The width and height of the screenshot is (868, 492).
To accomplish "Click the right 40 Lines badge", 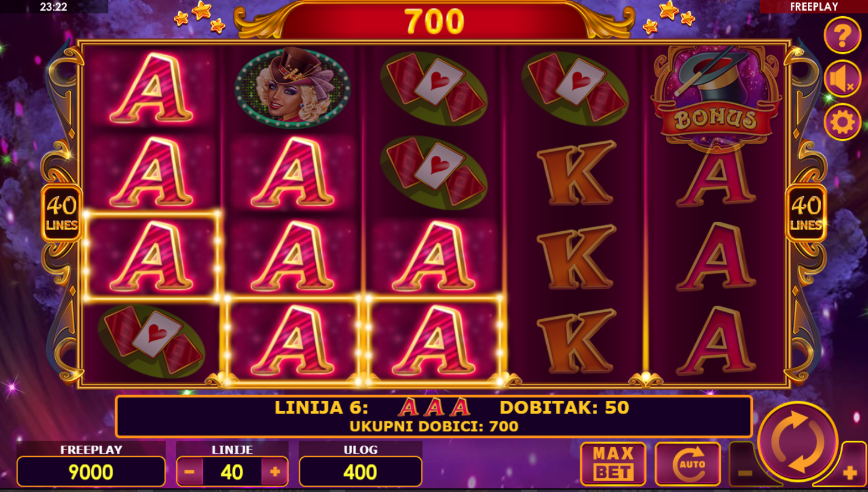I will click(x=806, y=213).
